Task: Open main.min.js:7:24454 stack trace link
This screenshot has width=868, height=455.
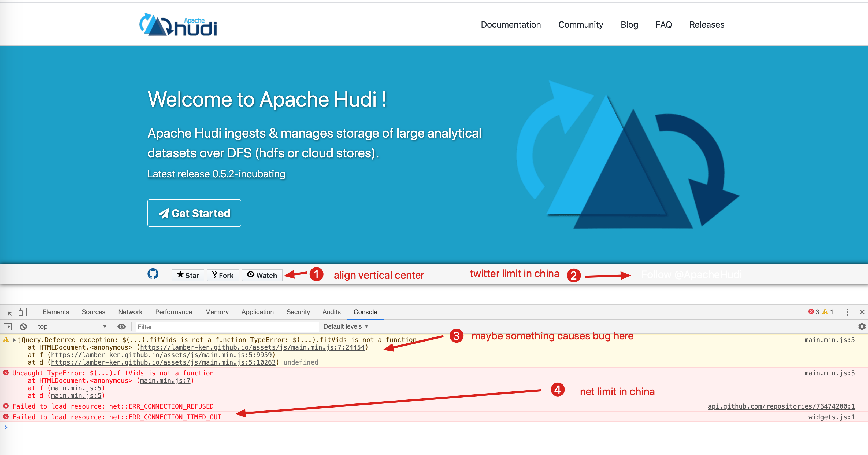Action: [252, 347]
